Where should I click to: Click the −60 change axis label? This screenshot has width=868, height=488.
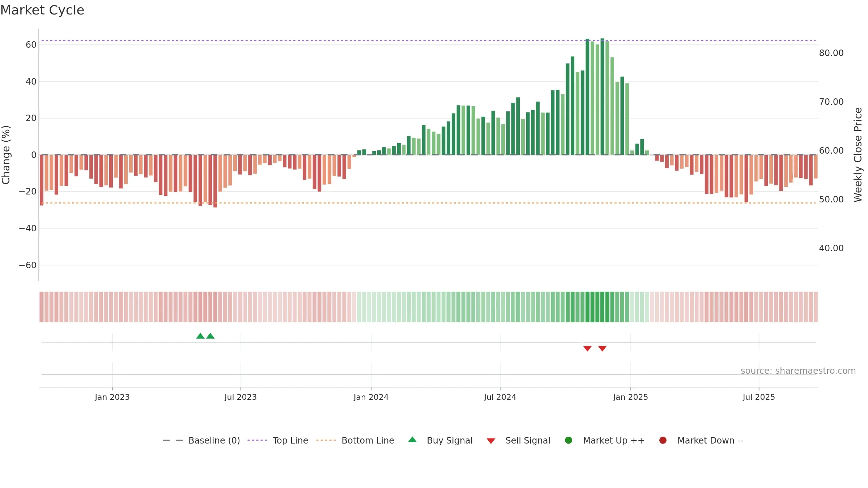pyautogui.click(x=27, y=265)
